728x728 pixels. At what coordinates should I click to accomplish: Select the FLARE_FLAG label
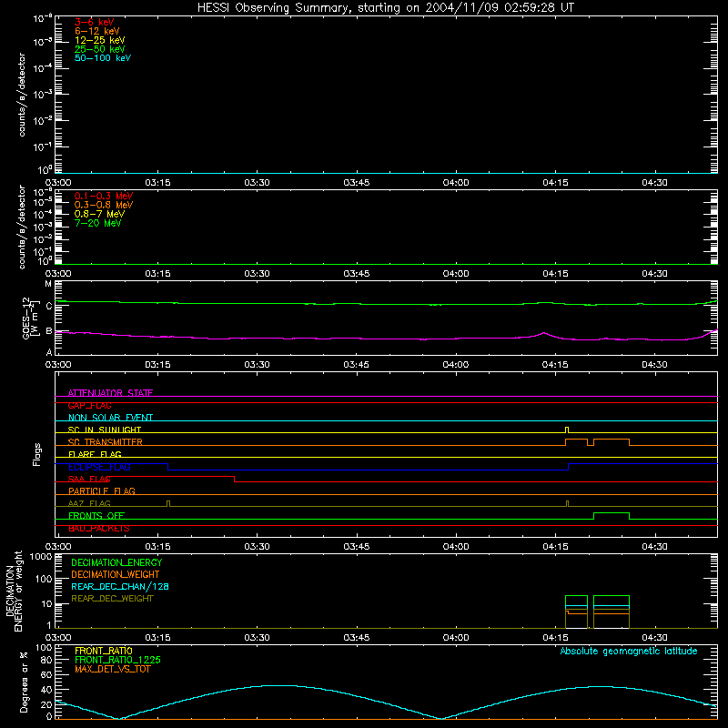point(95,454)
